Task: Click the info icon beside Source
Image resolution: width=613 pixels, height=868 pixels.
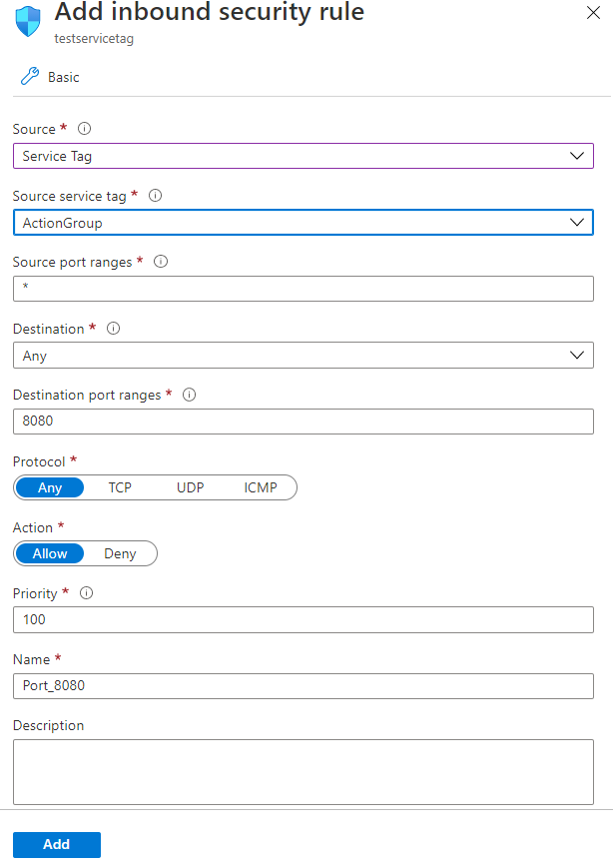Action: coord(84,128)
